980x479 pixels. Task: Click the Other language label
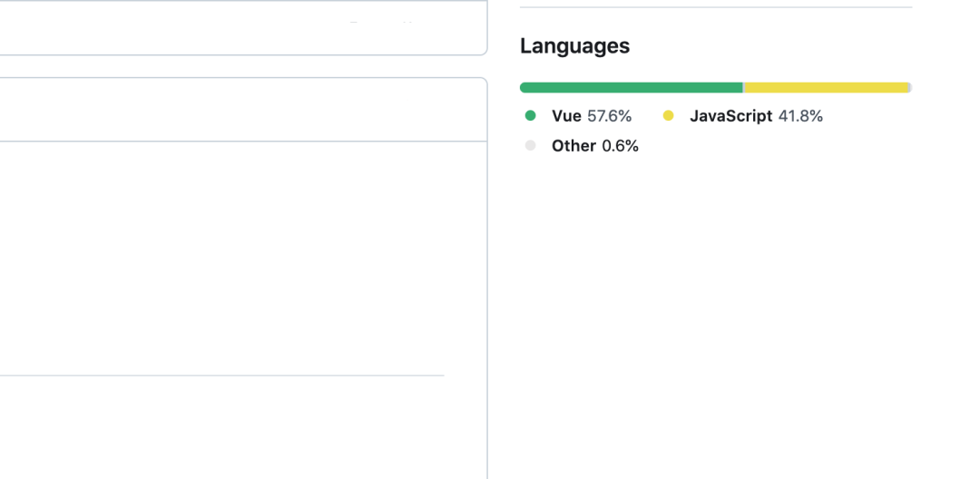point(573,146)
